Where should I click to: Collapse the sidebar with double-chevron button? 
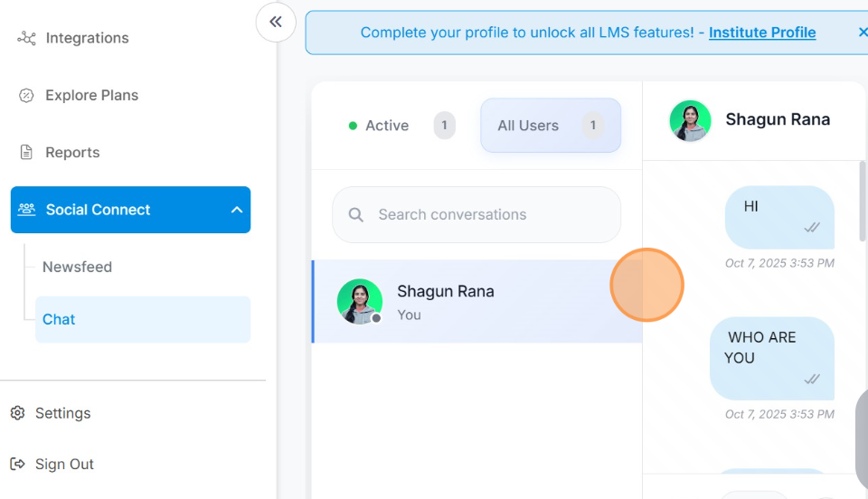(276, 22)
